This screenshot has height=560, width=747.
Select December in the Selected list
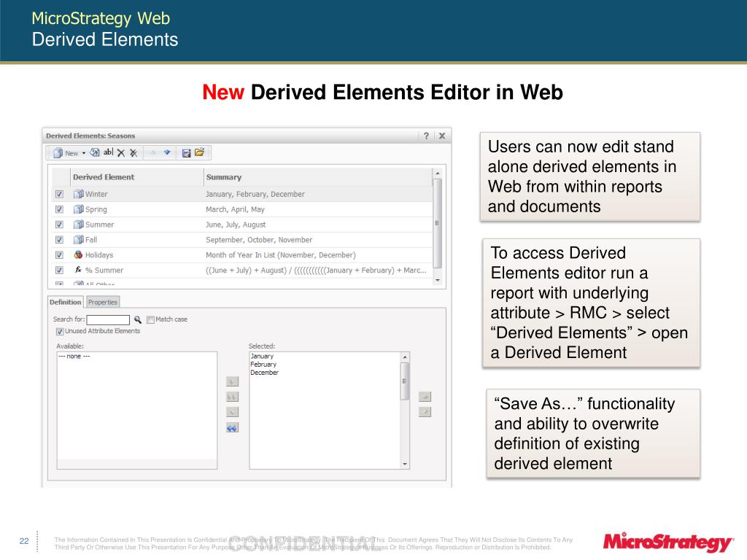coord(264,373)
